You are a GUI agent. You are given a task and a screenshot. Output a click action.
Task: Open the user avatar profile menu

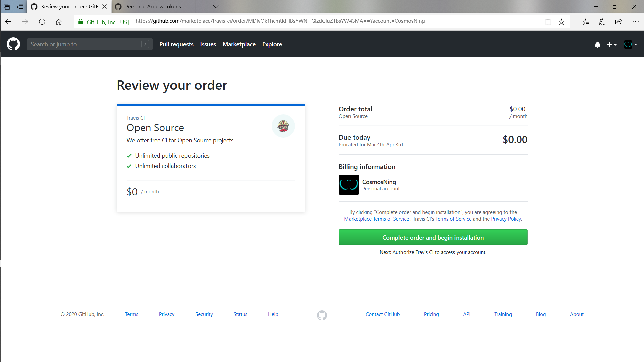630,44
